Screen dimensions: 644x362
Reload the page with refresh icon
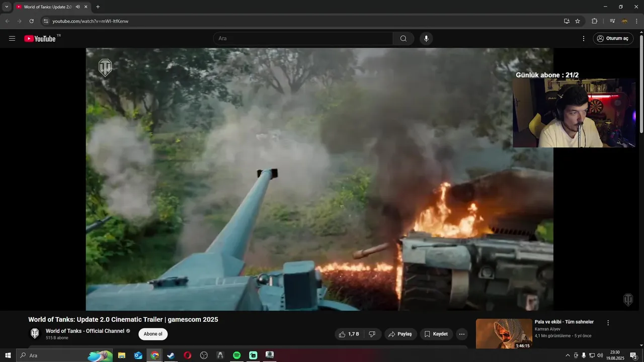click(x=31, y=21)
